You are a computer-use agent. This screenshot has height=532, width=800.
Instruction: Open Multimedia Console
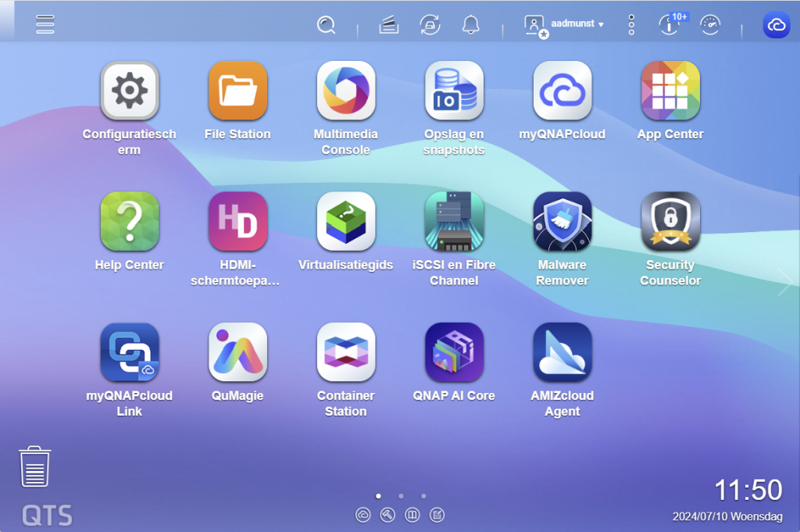tap(346, 91)
